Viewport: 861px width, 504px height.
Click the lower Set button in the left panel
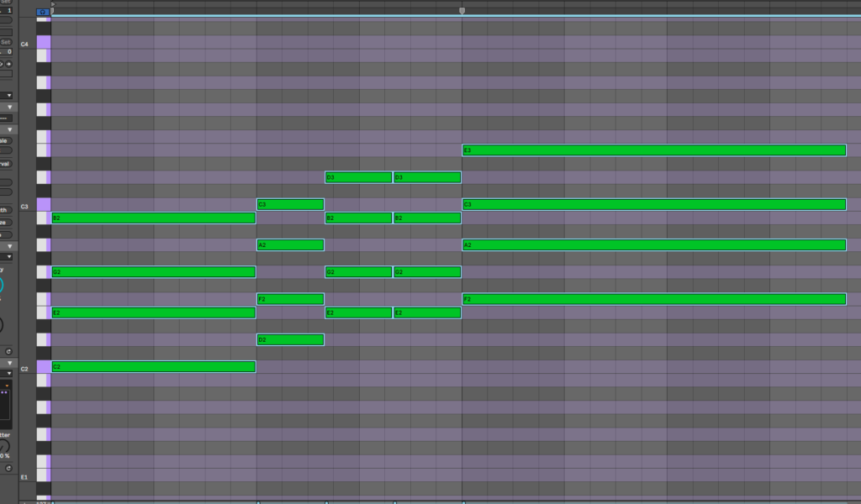5,42
